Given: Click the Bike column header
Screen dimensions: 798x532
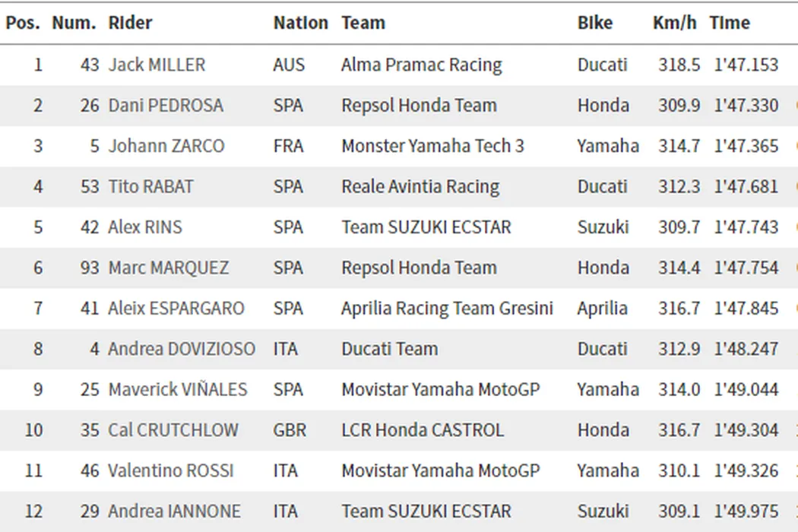Looking at the screenshot, I should pyautogui.click(x=594, y=23).
